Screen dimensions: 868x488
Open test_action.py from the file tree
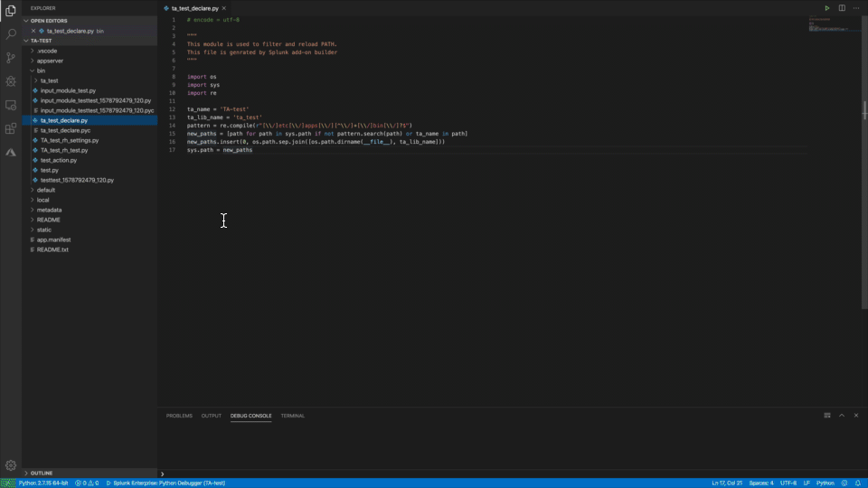59,160
